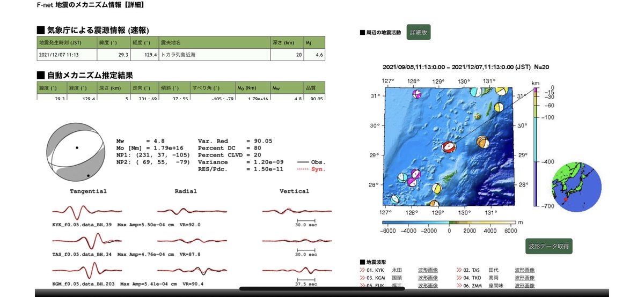The width and height of the screenshot is (644, 297).
Task: Click the 深さ (km) header in JMA table
Action: click(287, 42)
